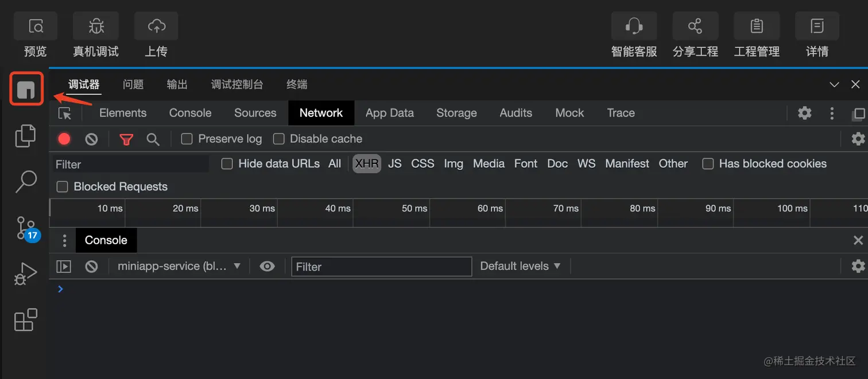This screenshot has height=379, width=868.
Task: Clear the console output
Action: 91,267
